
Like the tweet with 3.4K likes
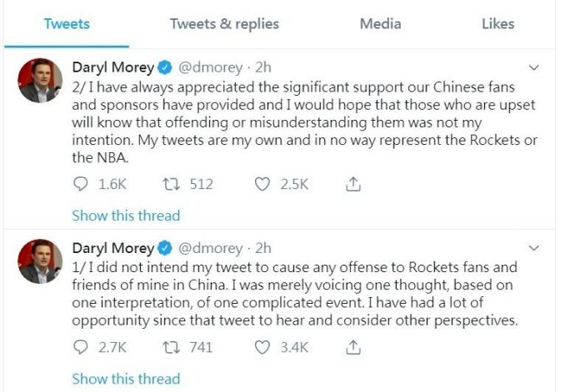262,347
